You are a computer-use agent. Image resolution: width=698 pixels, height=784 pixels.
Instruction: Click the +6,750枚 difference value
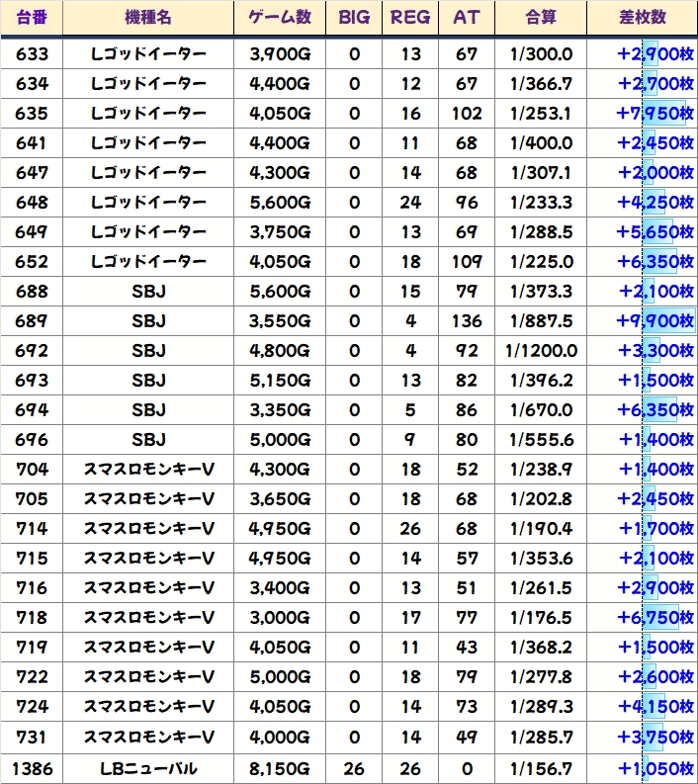pos(655,618)
